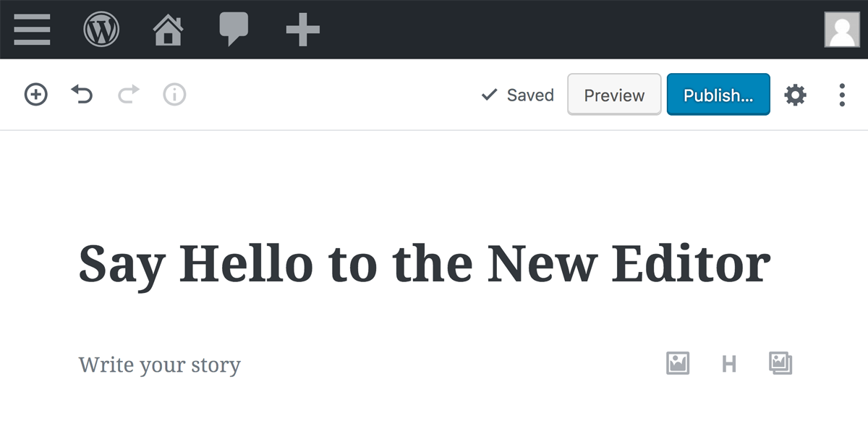This screenshot has width=868, height=434.
Task: Redo the last change
Action: click(128, 94)
